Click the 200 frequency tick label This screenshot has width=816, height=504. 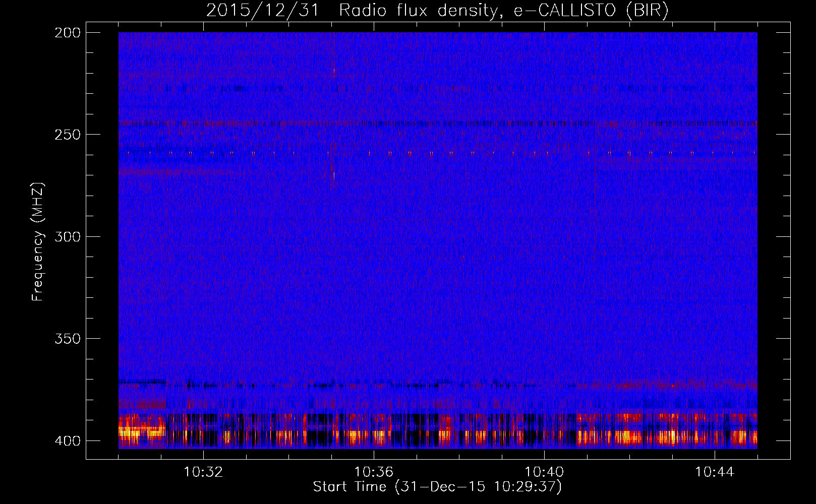(67, 33)
